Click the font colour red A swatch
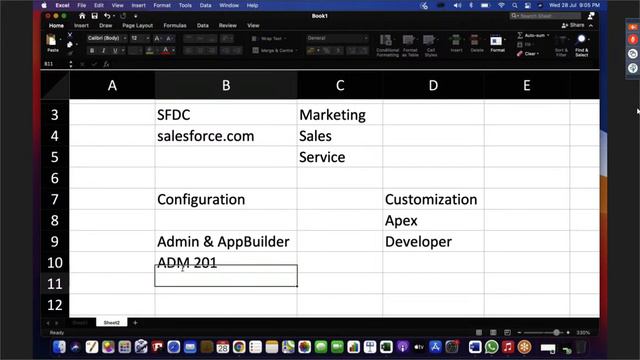 pos(166,51)
